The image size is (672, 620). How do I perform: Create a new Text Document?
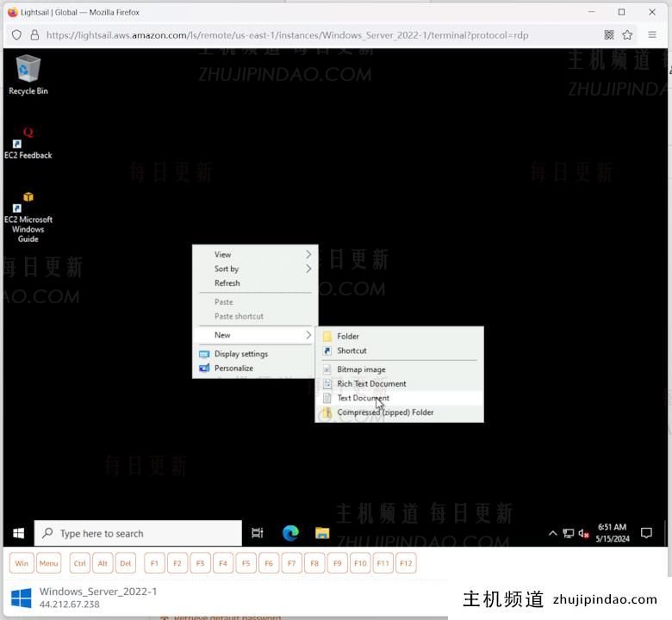click(x=400, y=398)
